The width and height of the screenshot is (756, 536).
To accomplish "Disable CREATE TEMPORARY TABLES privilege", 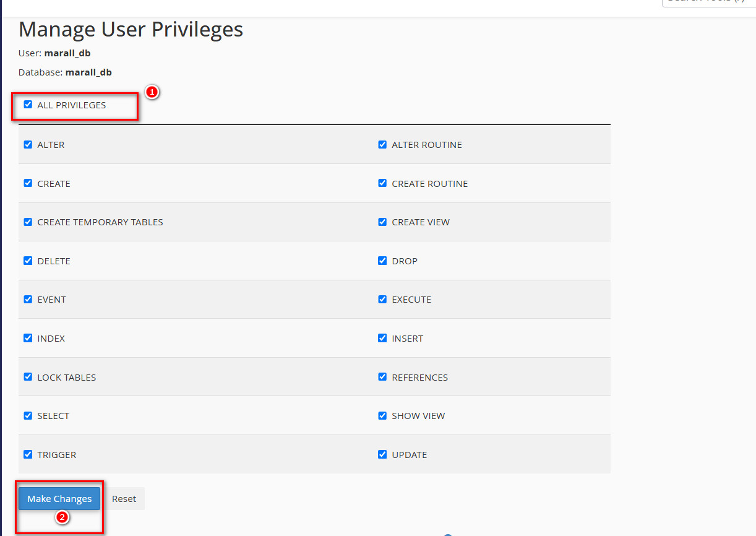I will [28, 222].
